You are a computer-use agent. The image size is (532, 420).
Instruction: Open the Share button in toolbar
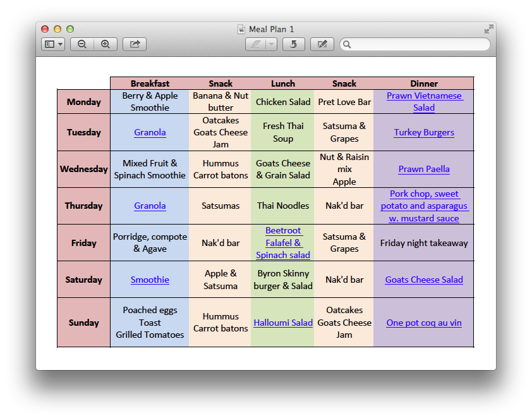tap(135, 44)
